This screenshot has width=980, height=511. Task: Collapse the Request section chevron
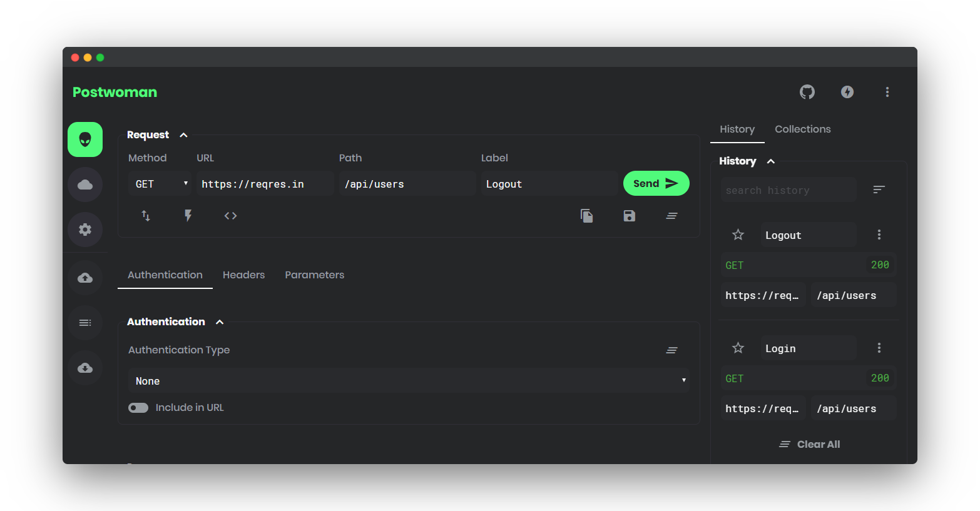tap(183, 134)
